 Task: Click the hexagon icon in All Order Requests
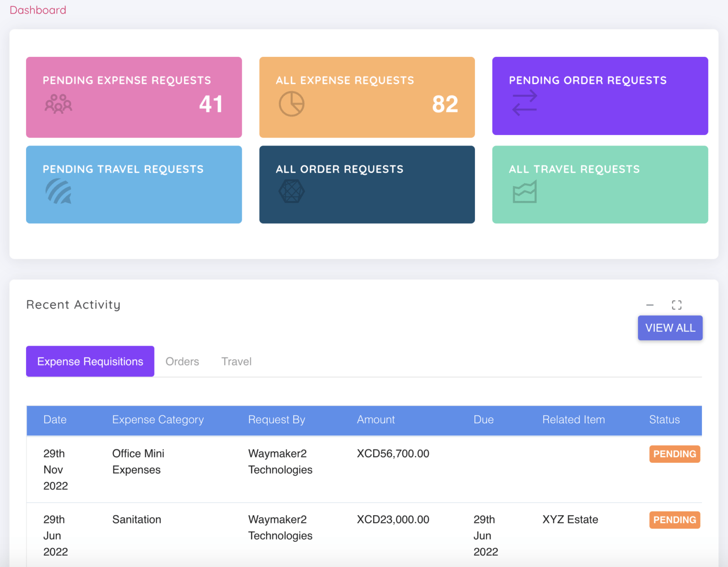(291, 192)
